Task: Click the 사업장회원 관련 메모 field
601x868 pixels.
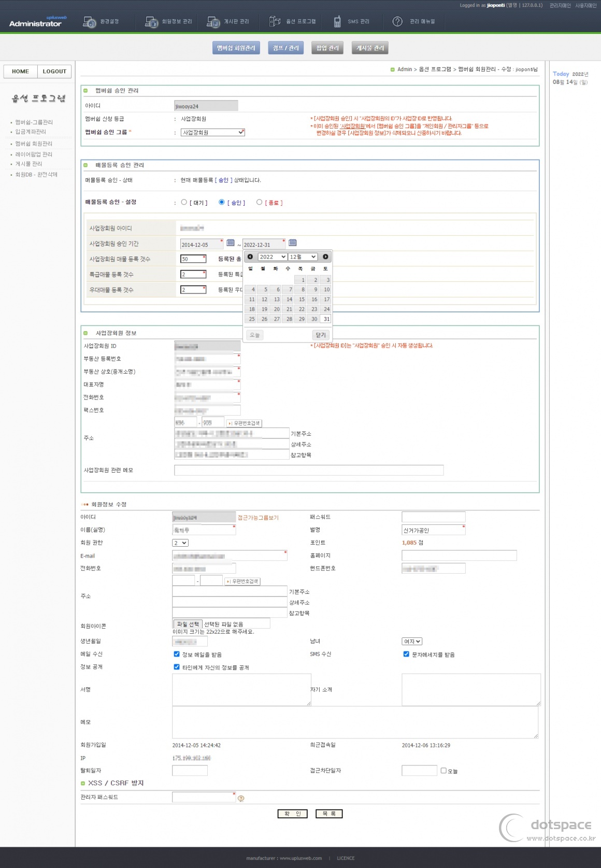Action: point(309,470)
